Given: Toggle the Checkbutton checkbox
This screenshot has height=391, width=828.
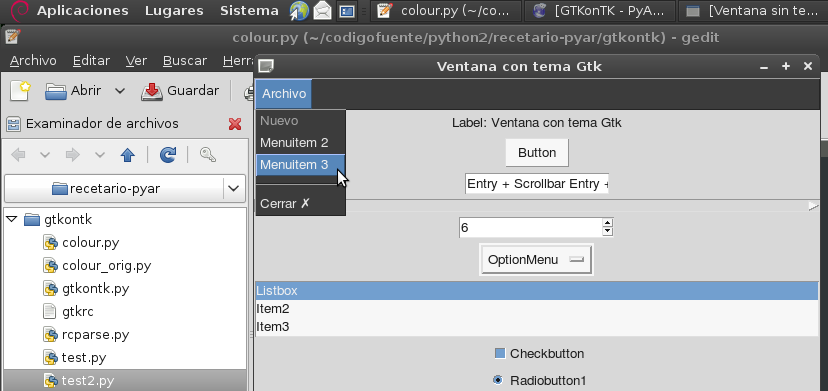Looking at the screenshot, I should click(x=500, y=353).
